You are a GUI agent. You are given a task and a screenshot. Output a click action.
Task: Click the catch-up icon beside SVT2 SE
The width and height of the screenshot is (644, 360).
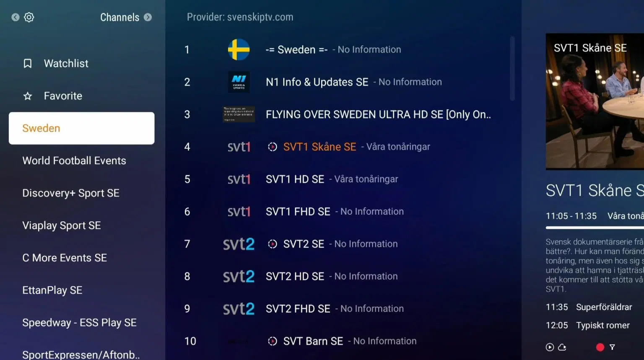pos(273,244)
